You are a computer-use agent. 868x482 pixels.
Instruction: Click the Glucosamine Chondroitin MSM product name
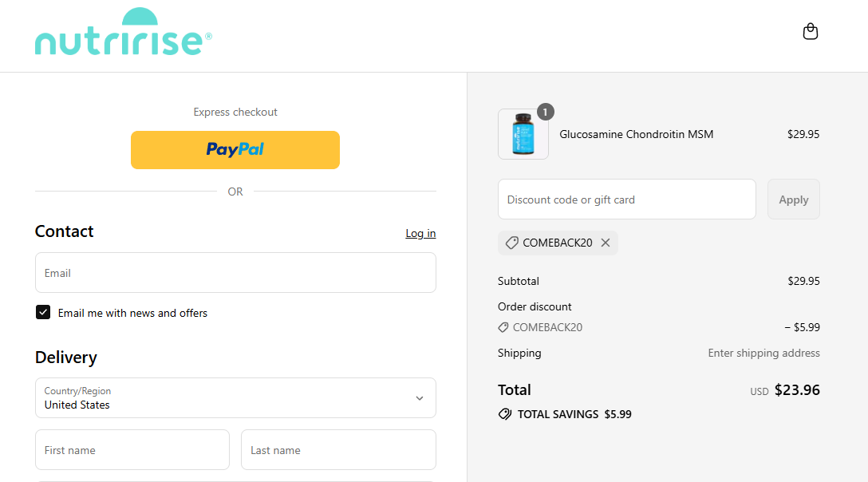pyautogui.click(x=637, y=134)
